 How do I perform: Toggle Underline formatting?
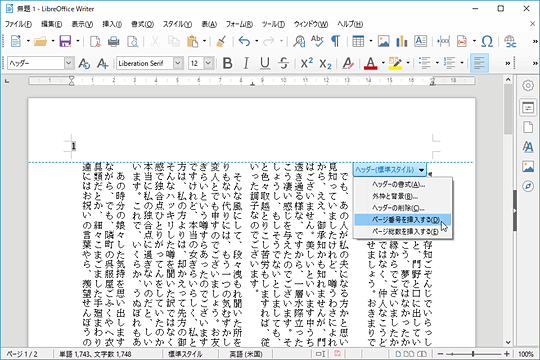[264, 63]
